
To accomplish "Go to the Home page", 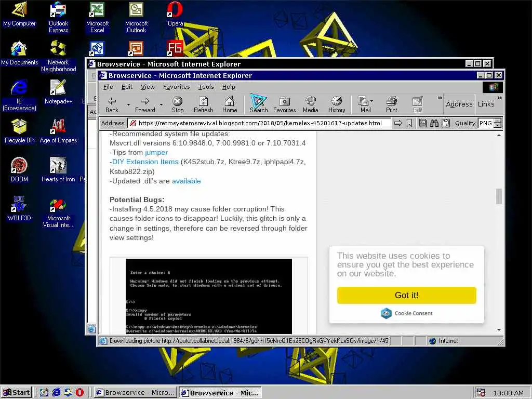I will (x=229, y=104).
